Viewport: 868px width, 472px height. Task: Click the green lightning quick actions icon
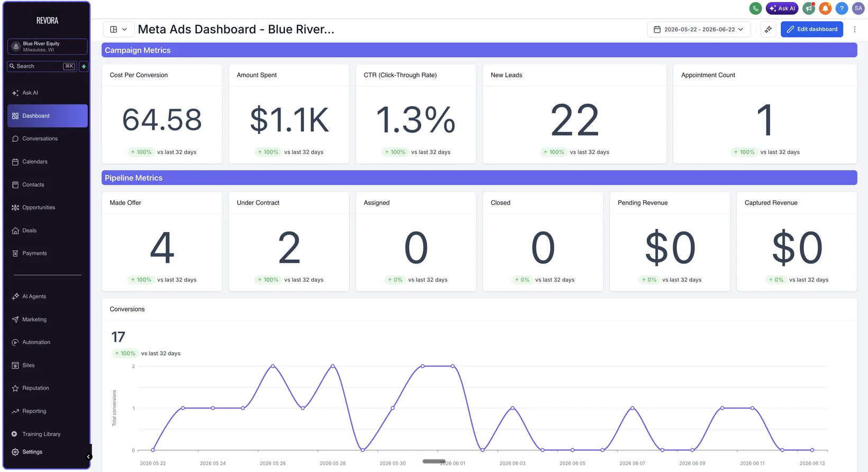pyautogui.click(x=84, y=66)
